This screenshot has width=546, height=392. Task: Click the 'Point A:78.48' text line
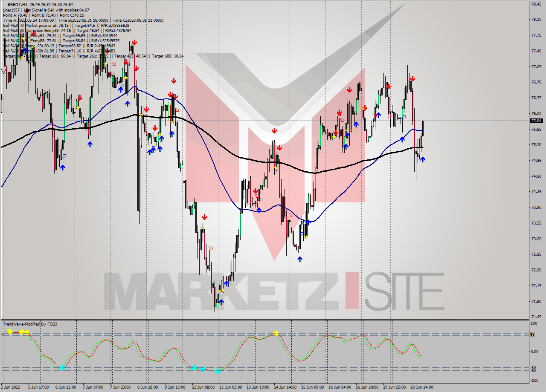15,15
